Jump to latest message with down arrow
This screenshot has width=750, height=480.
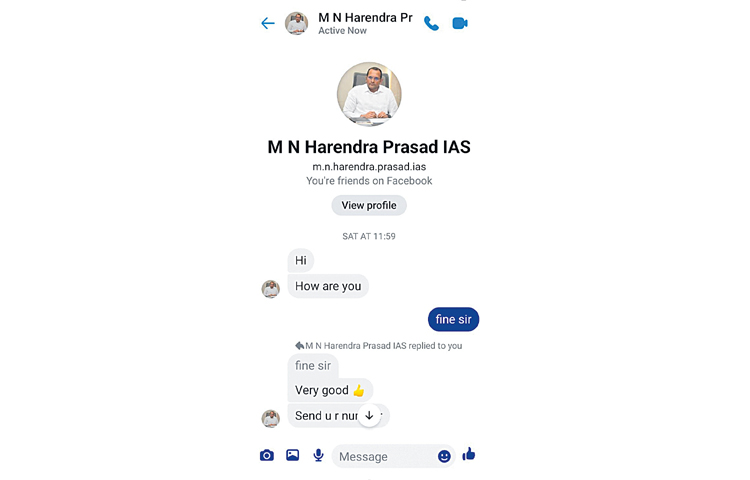(x=369, y=415)
